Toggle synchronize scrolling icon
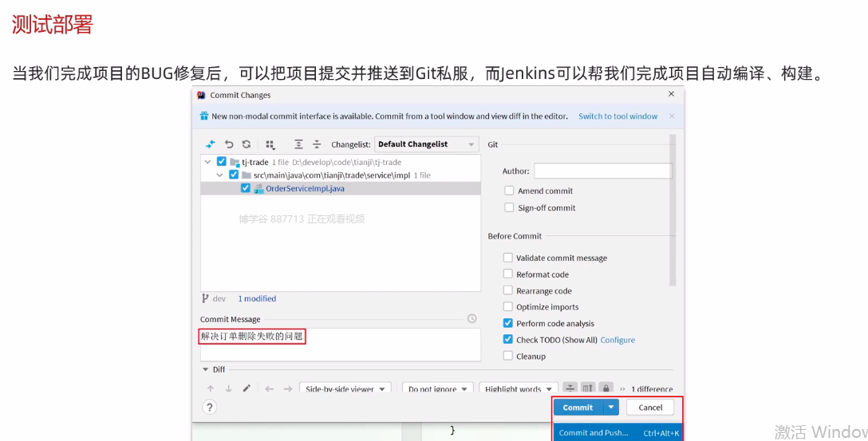Image resolution: width=868 pixels, height=441 pixels. (588, 388)
